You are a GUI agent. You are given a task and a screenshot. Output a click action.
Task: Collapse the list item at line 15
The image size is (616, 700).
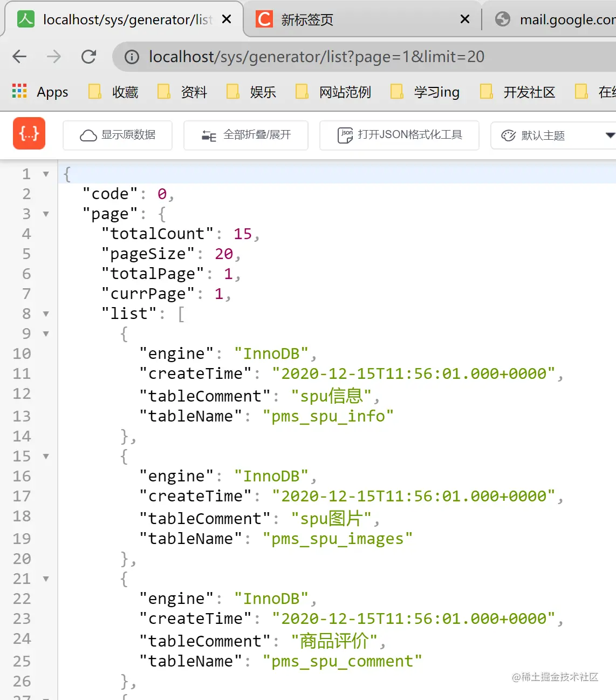[46, 456]
